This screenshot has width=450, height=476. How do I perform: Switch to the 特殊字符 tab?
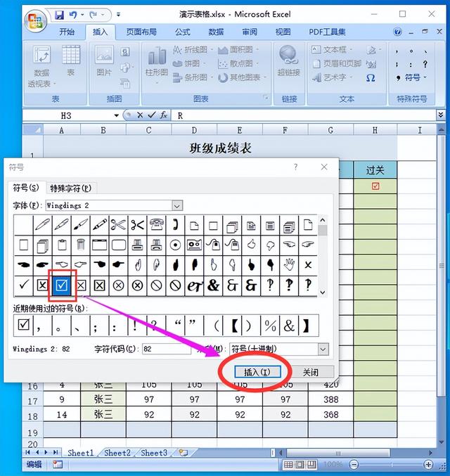pyautogui.click(x=70, y=188)
